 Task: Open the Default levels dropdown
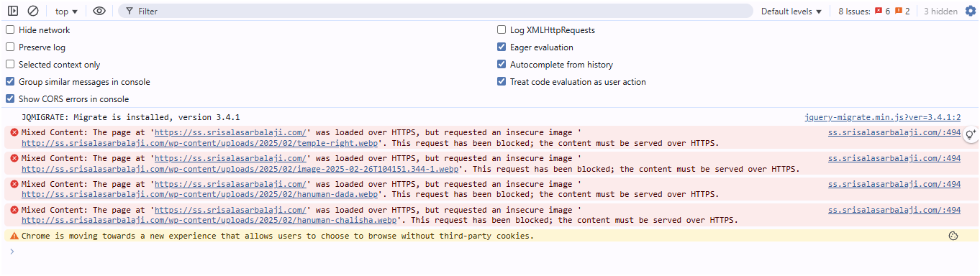[x=791, y=11]
